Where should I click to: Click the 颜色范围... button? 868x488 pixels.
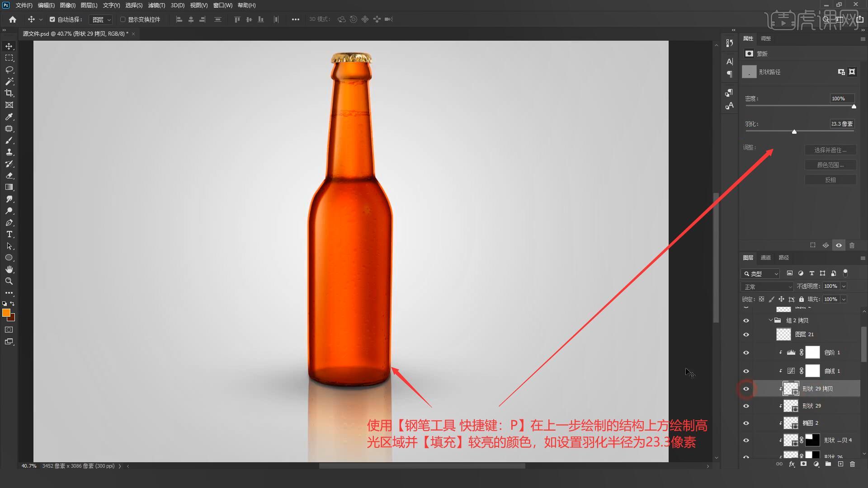(x=830, y=165)
